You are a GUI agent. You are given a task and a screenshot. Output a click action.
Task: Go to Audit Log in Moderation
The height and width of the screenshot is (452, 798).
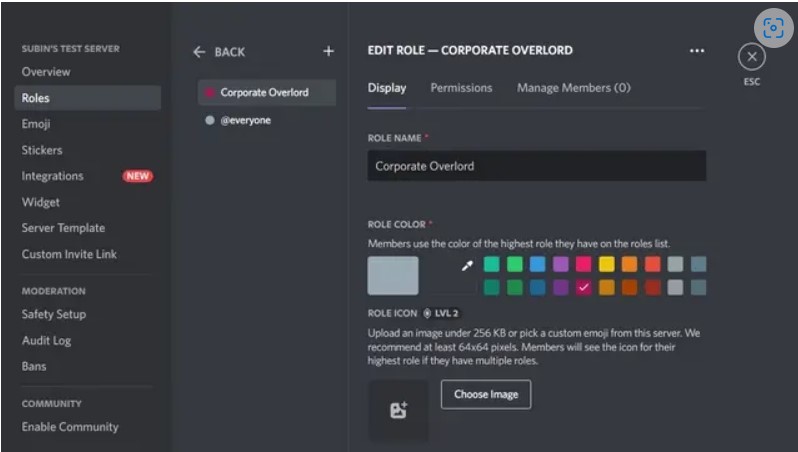coord(44,340)
